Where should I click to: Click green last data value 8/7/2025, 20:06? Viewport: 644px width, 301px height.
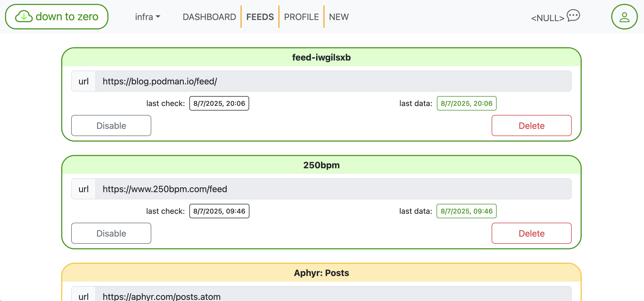point(467,103)
